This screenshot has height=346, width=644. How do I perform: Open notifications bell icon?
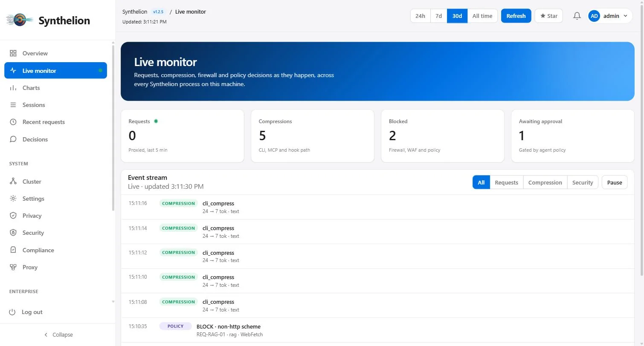(577, 16)
